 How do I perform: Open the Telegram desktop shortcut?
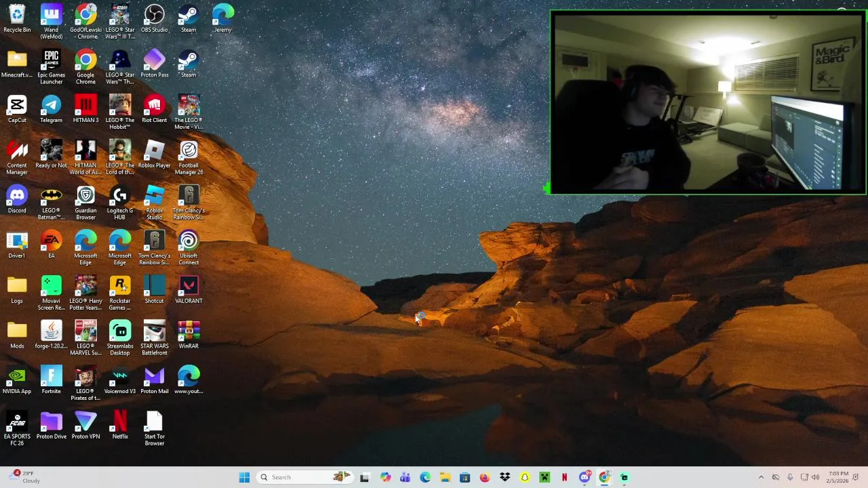(x=52, y=109)
